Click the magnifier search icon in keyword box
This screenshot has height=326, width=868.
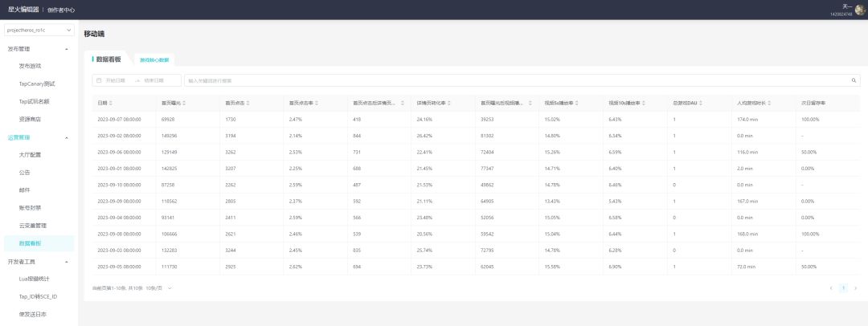[854, 80]
